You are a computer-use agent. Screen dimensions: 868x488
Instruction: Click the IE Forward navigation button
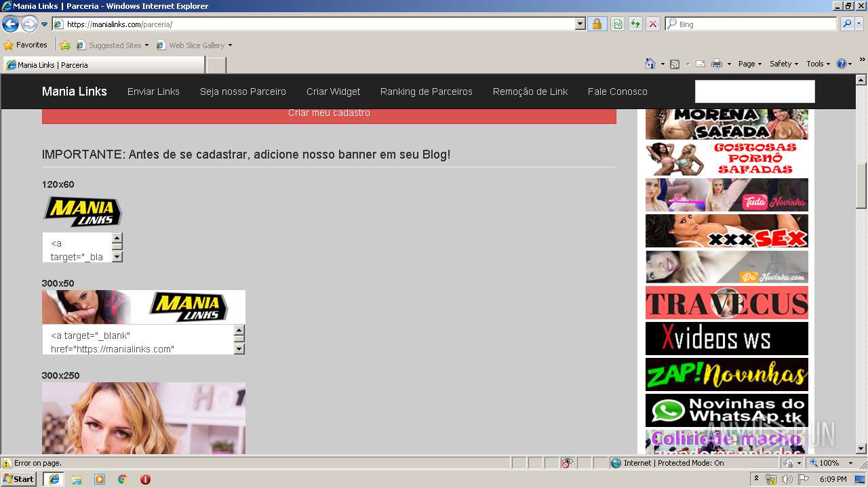tap(29, 24)
